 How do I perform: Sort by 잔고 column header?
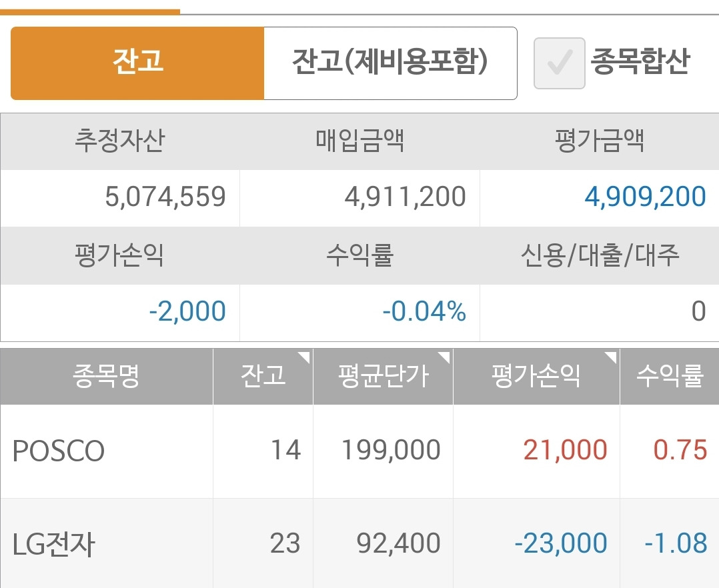(263, 376)
